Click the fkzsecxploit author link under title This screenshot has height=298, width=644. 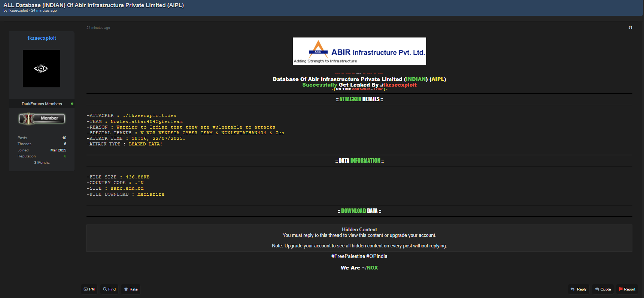pos(18,10)
